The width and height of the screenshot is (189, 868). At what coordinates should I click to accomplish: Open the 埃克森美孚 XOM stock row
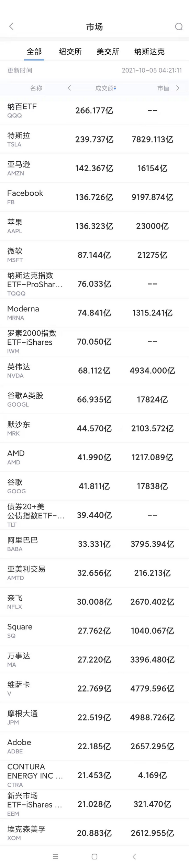[94, 833]
